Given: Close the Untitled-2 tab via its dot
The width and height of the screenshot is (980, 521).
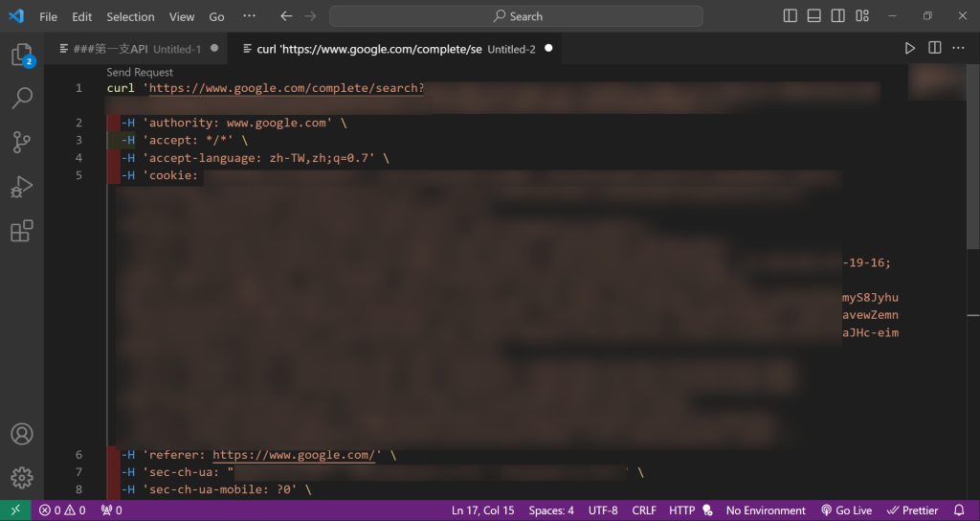Looking at the screenshot, I should coord(548,48).
